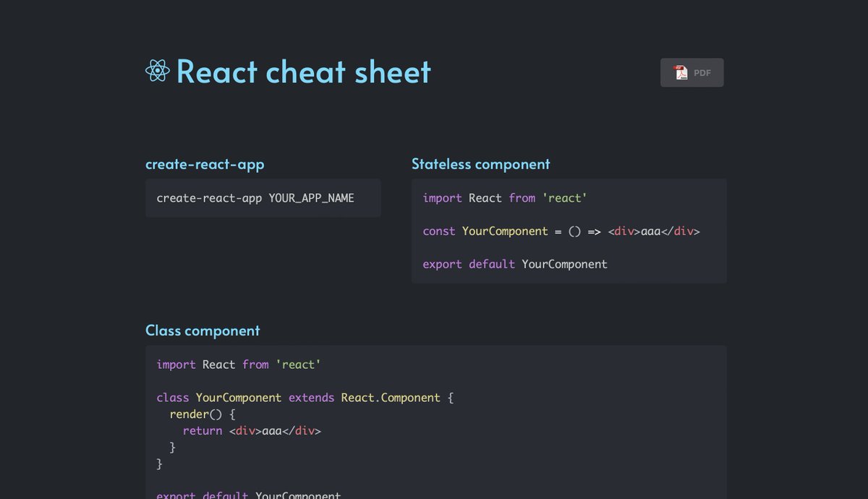Click the "class YourComponent extends React.Component {" line
This screenshot has width=868, height=499.
(x=305, y=398)
